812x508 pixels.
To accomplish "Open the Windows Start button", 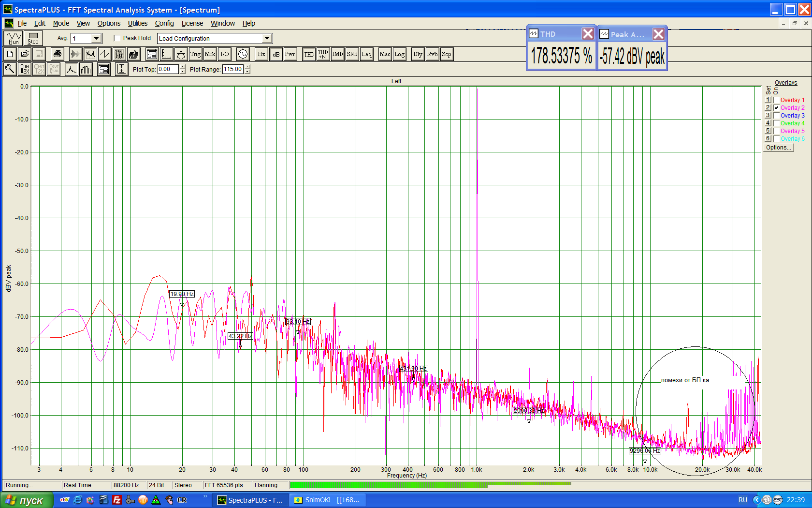I will coord(27,500).
